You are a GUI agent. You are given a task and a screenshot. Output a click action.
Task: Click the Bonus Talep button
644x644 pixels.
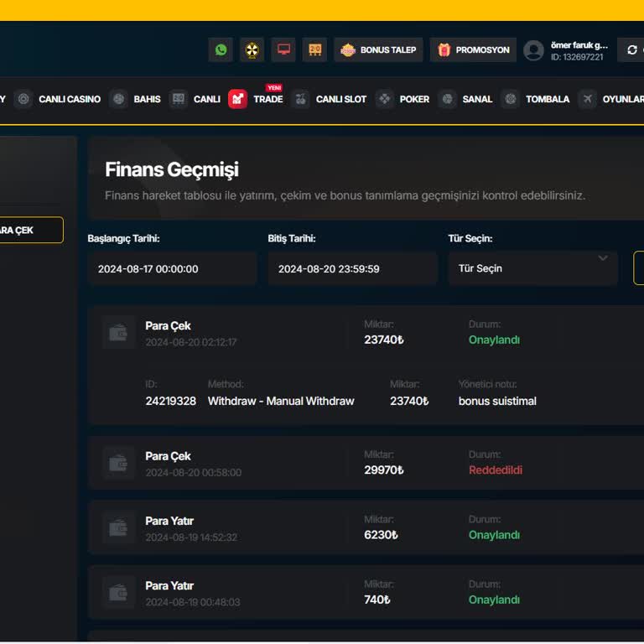[x=378, y=49]
